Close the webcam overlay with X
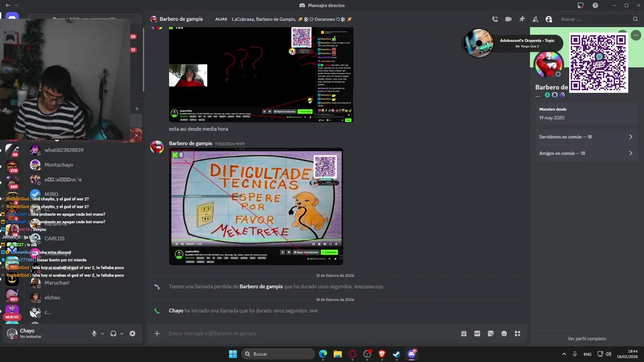The width and height of the screenshot is (644, 362). [136, 135]
